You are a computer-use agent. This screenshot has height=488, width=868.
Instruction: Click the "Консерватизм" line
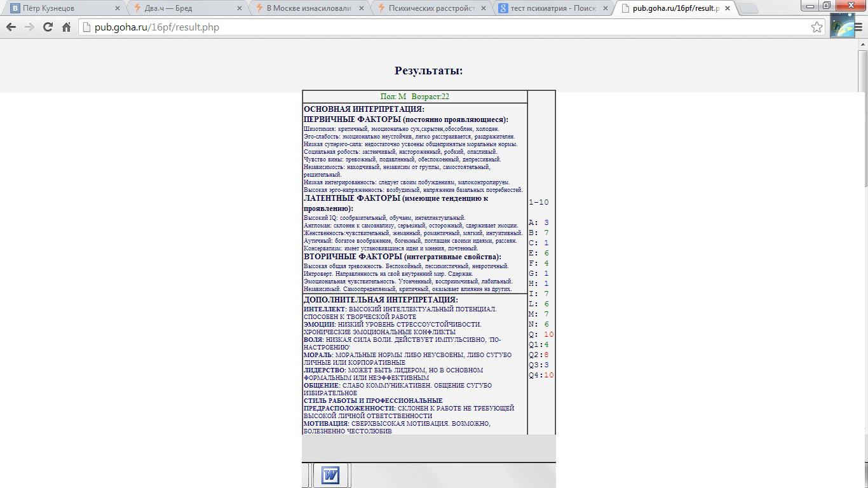point(391,248)
